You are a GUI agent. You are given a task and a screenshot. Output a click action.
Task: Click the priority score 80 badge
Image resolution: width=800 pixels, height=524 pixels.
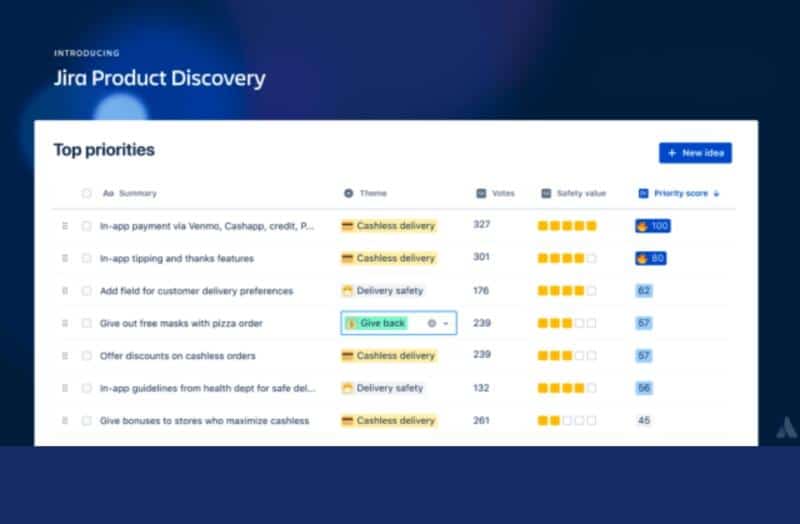pos(651,259)
